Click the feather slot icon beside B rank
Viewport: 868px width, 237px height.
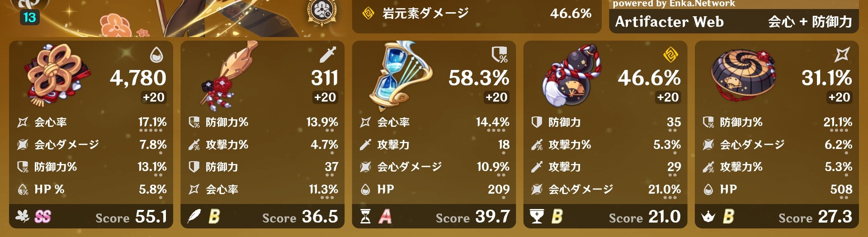[194, 217]
